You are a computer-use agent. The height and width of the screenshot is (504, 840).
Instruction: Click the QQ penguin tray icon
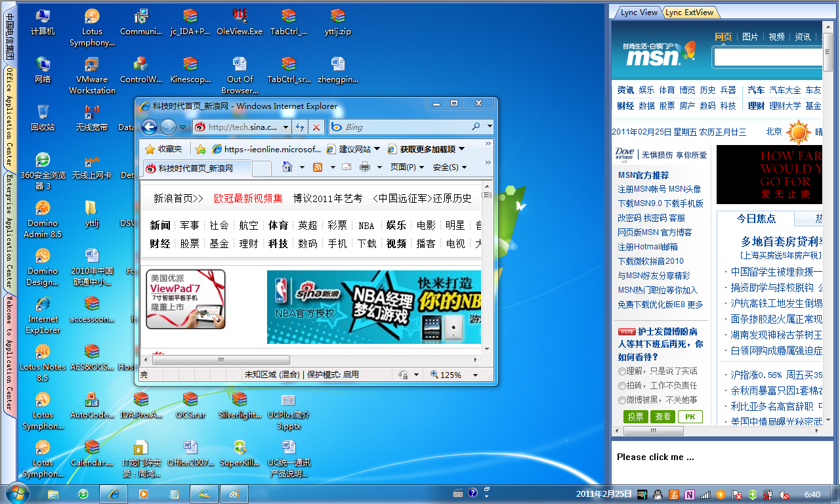pos(657,494)
